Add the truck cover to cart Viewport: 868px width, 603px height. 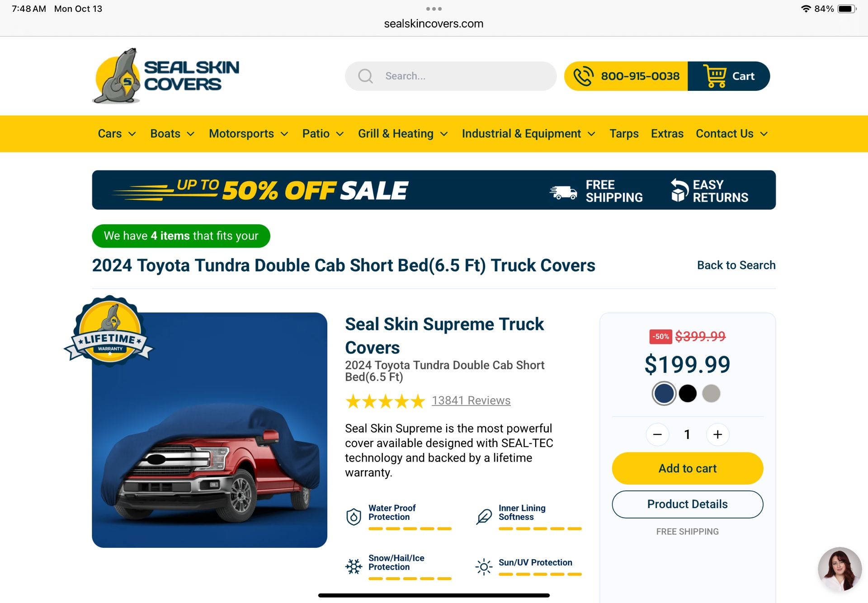[687, 468]
